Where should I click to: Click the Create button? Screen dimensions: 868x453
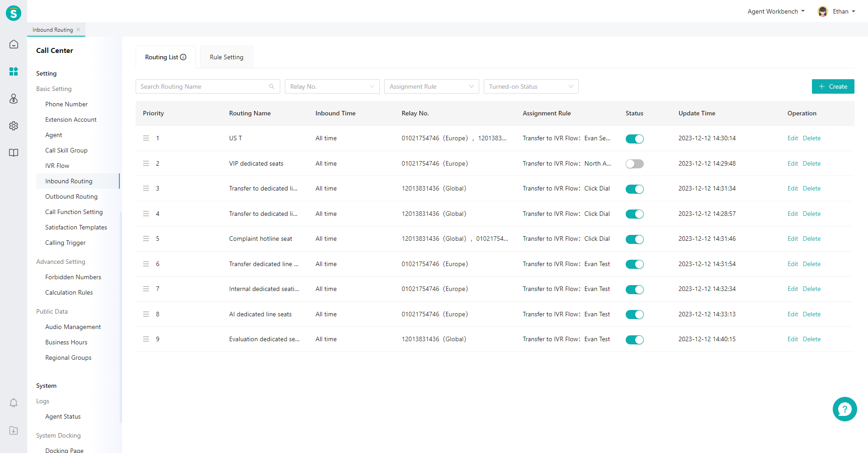(x=833, y=86)
